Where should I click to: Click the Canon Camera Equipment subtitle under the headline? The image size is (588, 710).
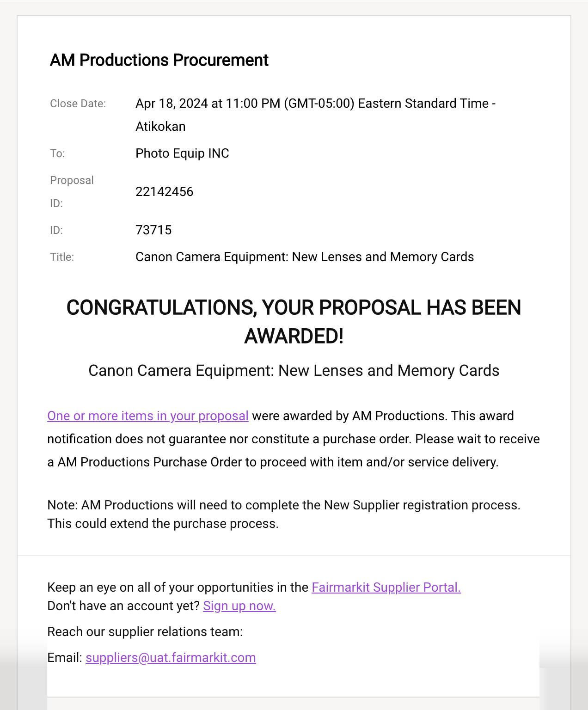pyautogui.click(x=294, y=371)
